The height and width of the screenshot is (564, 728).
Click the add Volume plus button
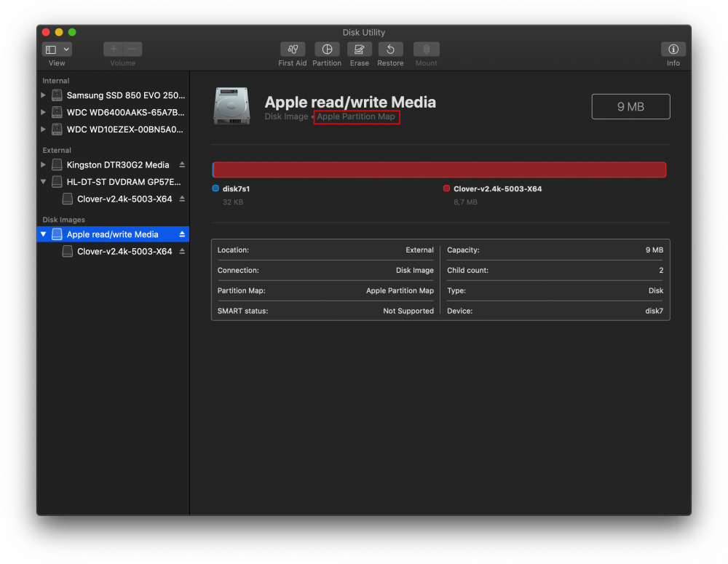tap(114, 49)
